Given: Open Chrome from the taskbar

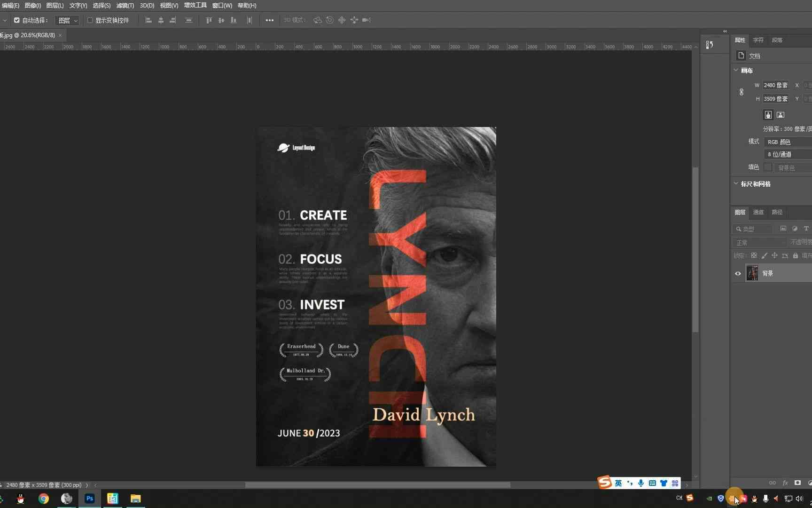Looking at the screenshot, I should [x=44, y=499].
